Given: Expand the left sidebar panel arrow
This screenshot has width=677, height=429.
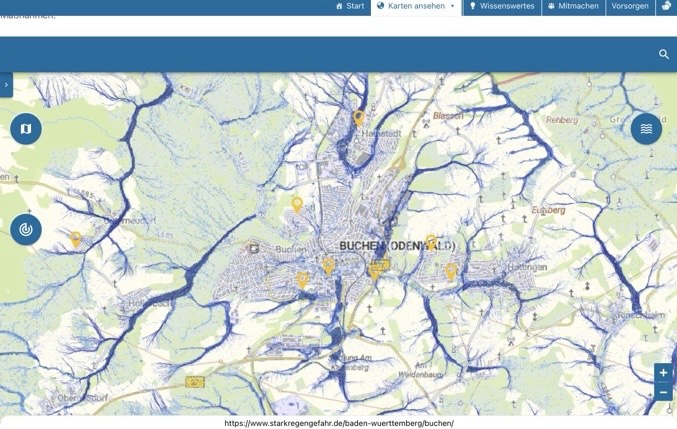Looking at the screenshot, I should coord(6,86).
